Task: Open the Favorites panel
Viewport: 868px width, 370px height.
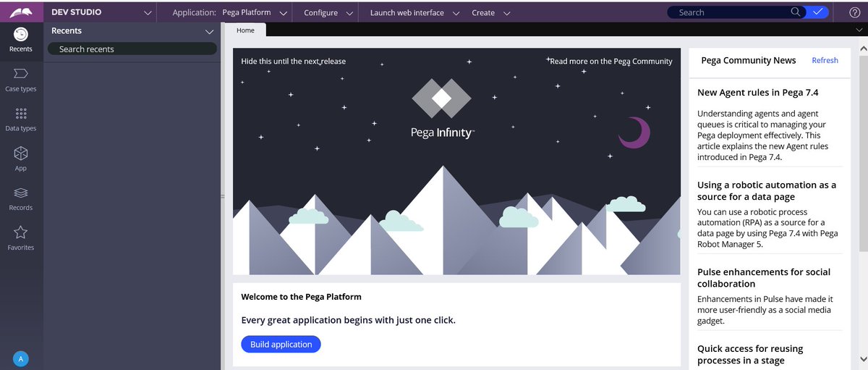Action: click(x=21, y=238)
